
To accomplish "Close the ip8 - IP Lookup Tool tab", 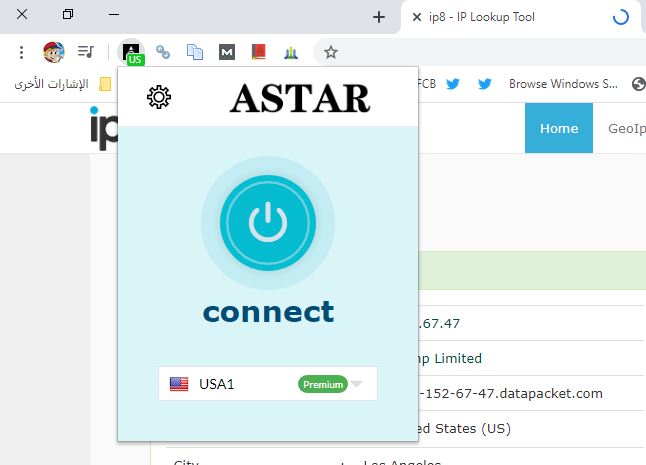I will 417,17.
